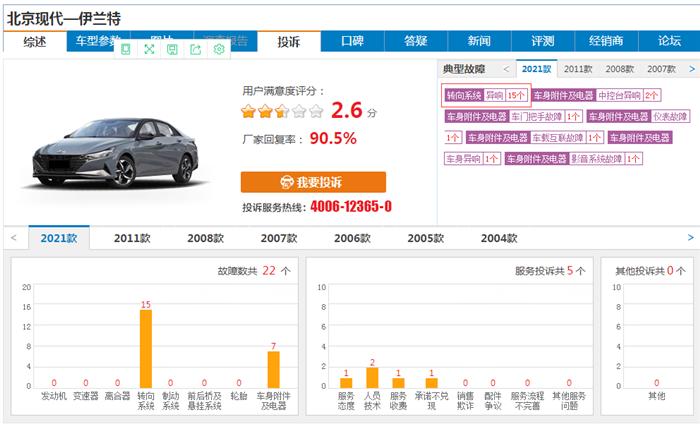The image size is (700, 426).
Task: Open the 论坛 tab
Action: point(669,41)
